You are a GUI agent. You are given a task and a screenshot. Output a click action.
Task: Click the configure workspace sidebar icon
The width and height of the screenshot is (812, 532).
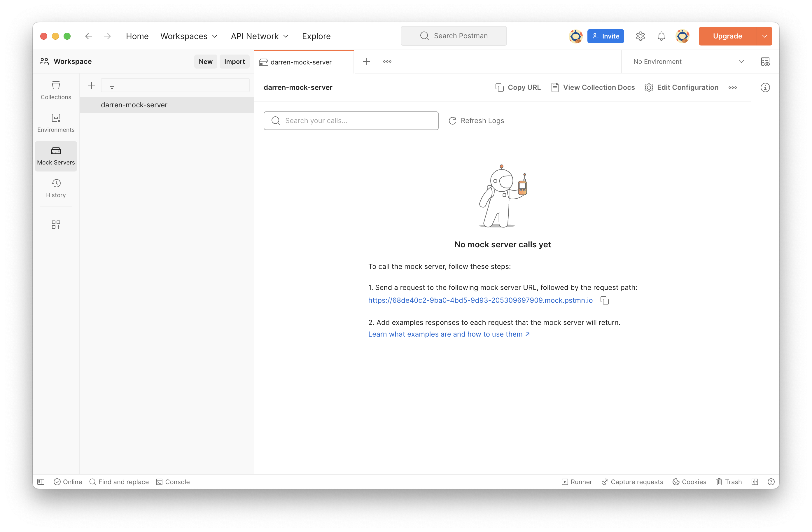pyautogui.click(x=56, y=224)
